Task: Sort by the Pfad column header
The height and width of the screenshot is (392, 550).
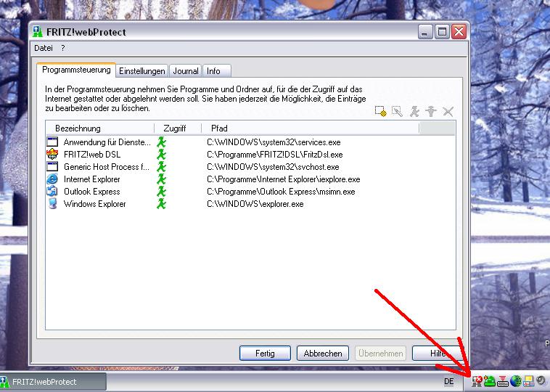Action: (311, 128)
